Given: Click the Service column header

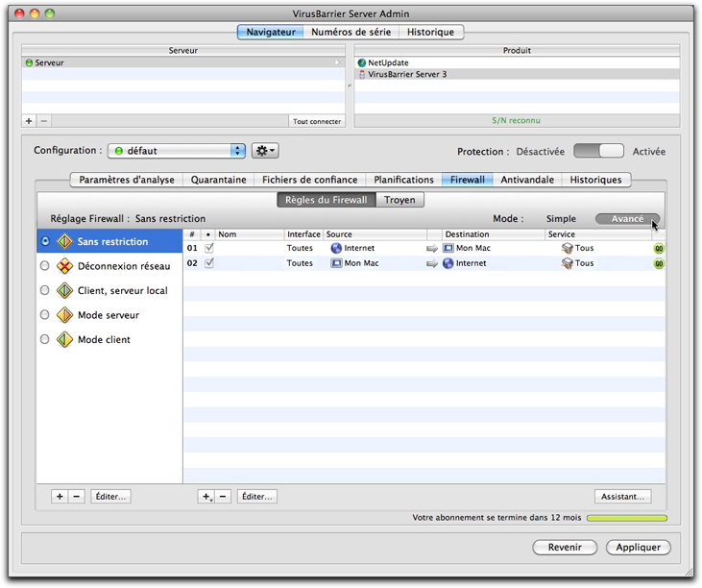Looking at the screenshot, I should [598, 234].
